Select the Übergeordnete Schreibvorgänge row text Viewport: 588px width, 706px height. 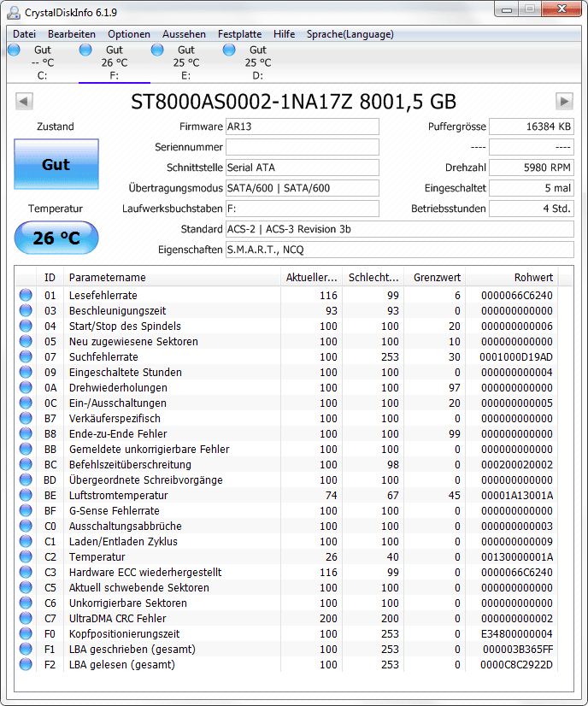coord(146,480)
